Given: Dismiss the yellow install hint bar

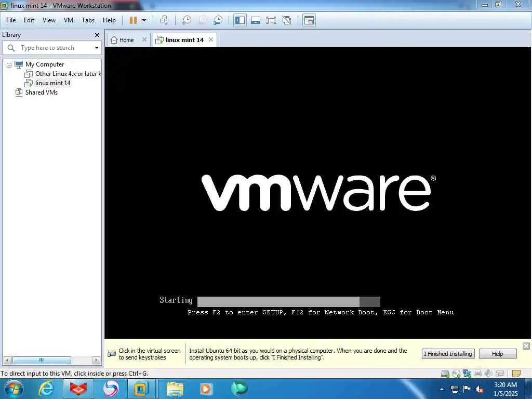Looking at the screenshot, I should coord(526,346).
